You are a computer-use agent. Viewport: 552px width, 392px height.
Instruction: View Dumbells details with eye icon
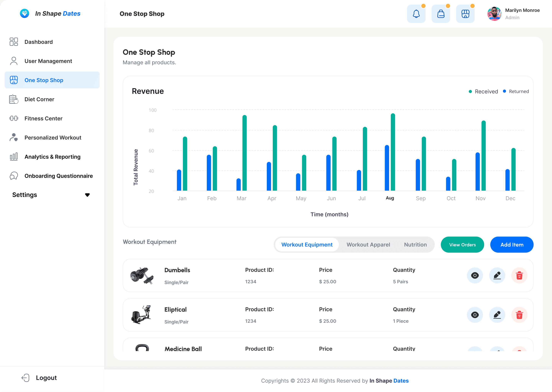(x=475, y=275)
